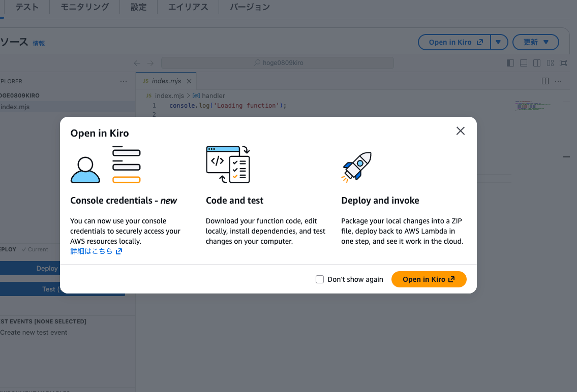Click the fullscreen editor icon
The height and width of the screenshot is (392, 577).
pyautogui.click(x=563, y=63)
